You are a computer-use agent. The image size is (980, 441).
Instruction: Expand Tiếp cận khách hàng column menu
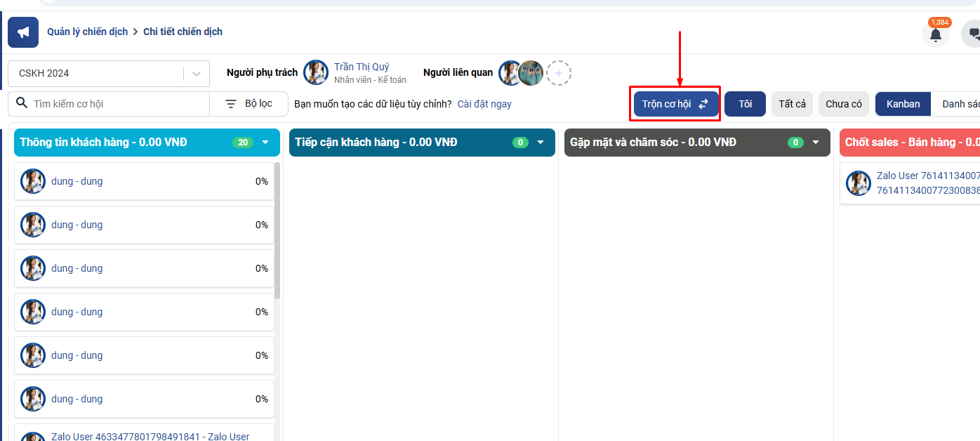541,143
